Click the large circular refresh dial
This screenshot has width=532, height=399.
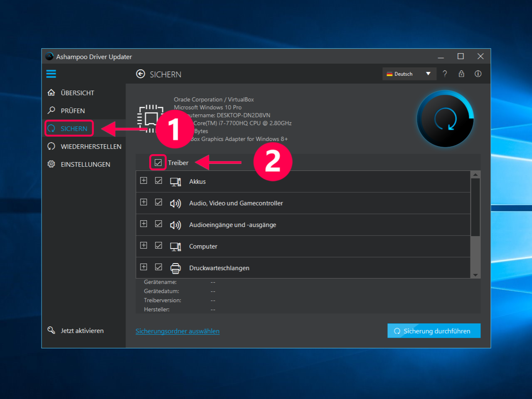tap(445, 119)
